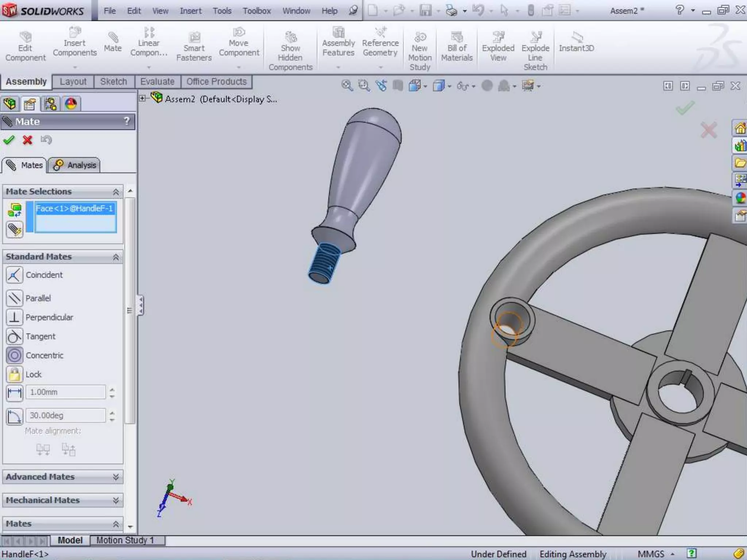The height and width of the screenshot is (560, 747).
Task: Open the Toolbox menu
Action: point(257,11)
